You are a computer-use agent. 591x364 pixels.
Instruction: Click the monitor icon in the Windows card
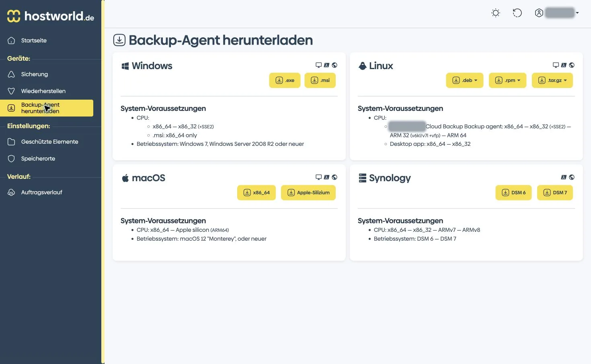pos(318,65)
